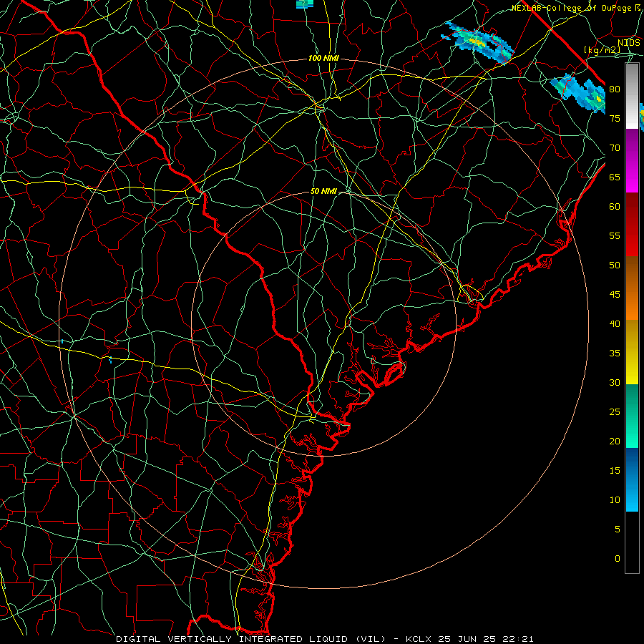Pick the magenta-purple segment of the color scale

[x=632, y=160]
